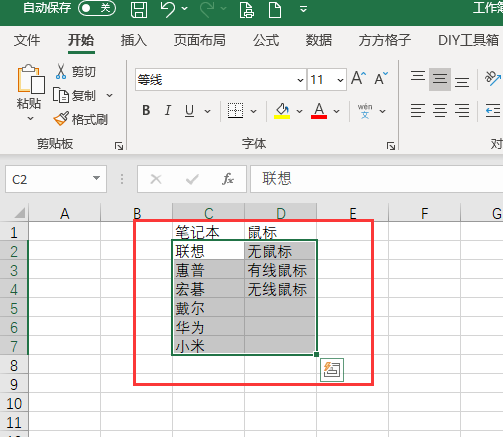This screenshot has height=437, width=503.
Task: Click the fx insert function icon
Action: [228, 179]
